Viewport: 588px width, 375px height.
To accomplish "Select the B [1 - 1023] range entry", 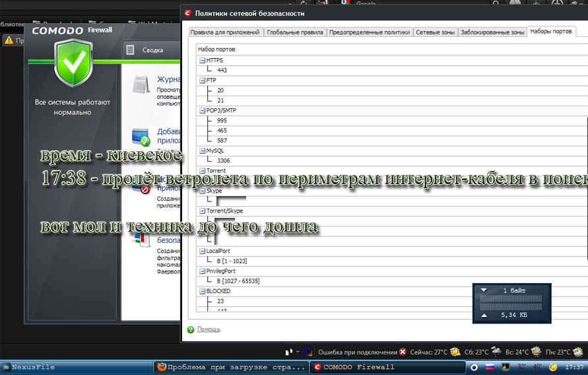I will click(x=232, y=261).
